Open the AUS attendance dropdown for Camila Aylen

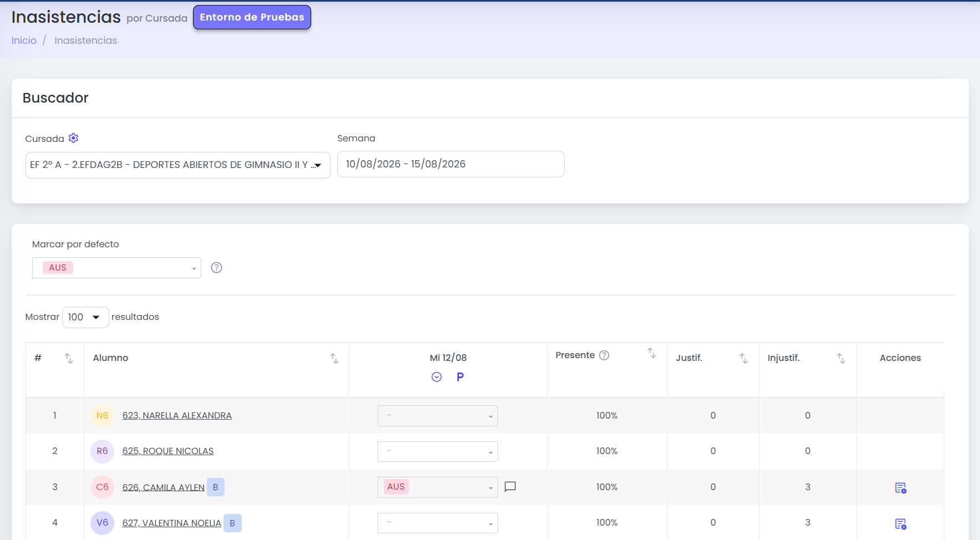coord(438,487)
